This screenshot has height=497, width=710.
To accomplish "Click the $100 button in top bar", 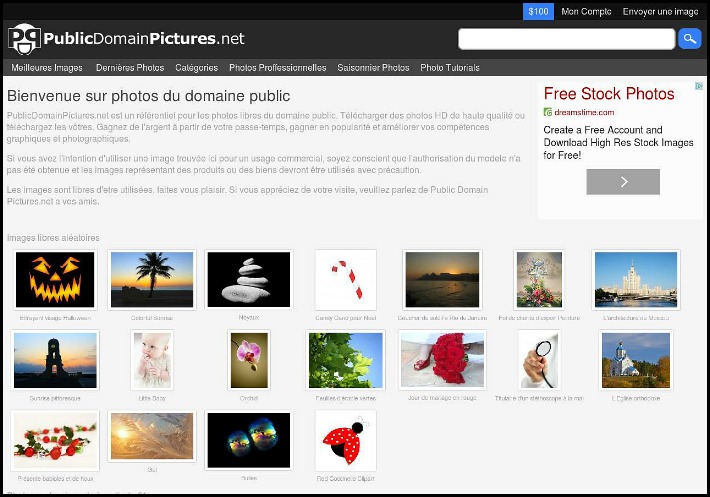I will [538, 12].
